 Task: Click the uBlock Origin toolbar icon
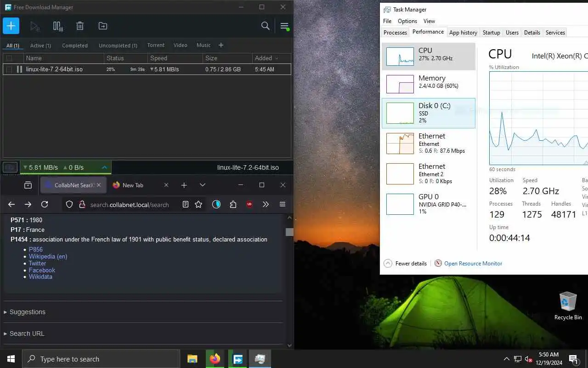(x=249, y=204)
